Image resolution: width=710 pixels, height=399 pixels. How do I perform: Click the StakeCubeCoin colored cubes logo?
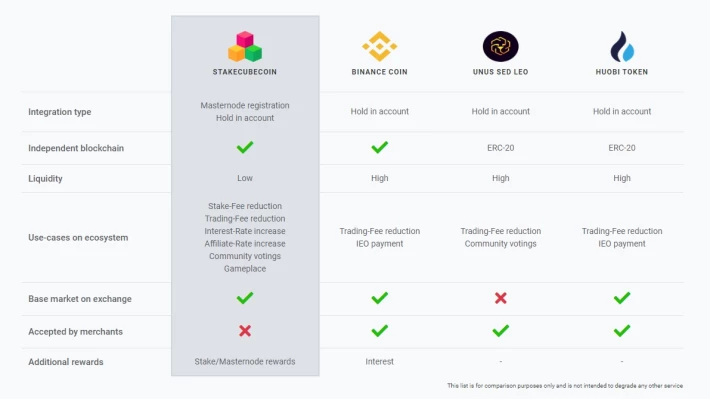tap(245, 46)
